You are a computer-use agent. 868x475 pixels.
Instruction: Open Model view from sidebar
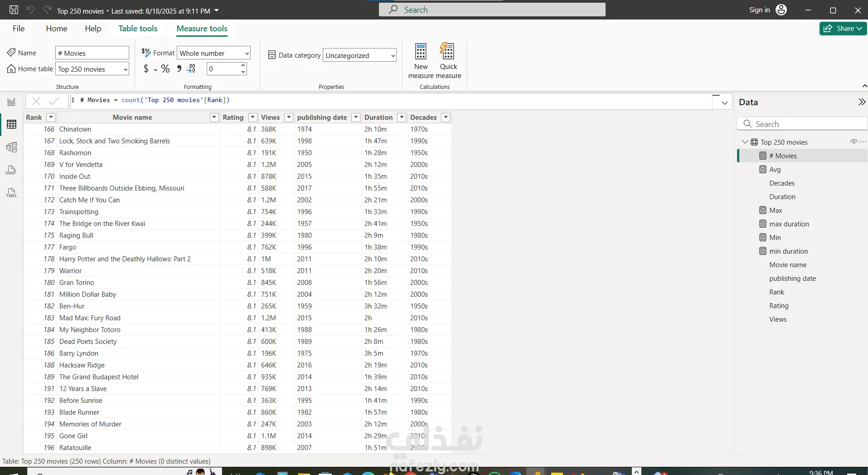click(11, 147)
